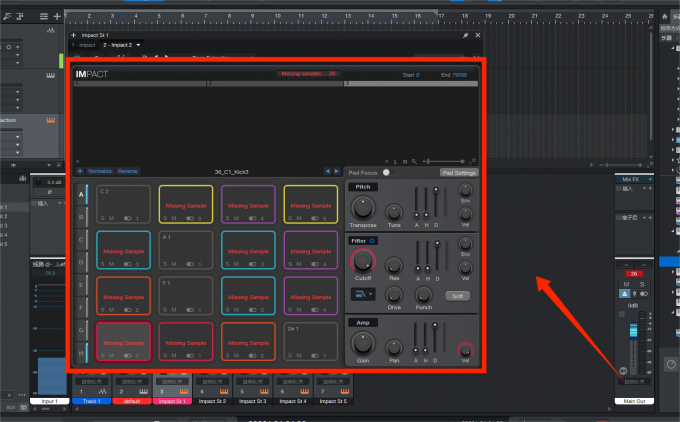Open Track 1 automation mode dropdown
This screenshot has width=680, height=422.
[x=92, y=382]
